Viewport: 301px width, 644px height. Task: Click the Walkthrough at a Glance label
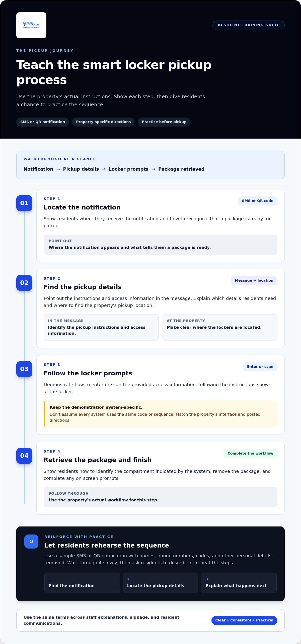pyautogui.click(x=60, y=159)
